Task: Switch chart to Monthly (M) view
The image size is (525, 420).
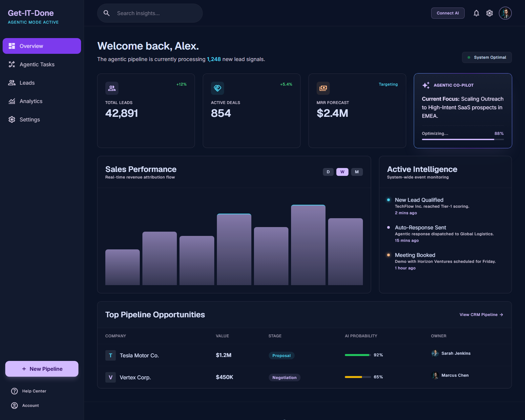Action: point(357,172)
